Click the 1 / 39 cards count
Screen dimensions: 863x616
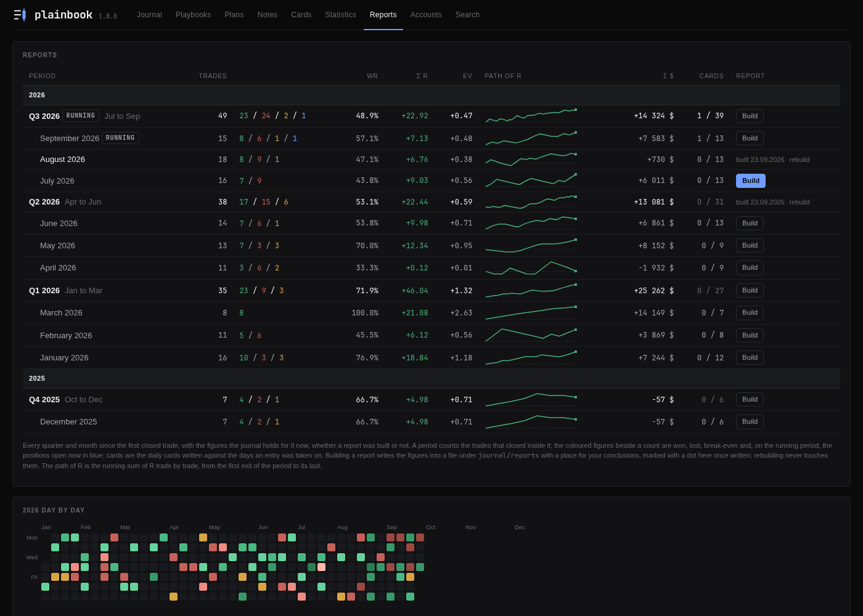[711, 116]
